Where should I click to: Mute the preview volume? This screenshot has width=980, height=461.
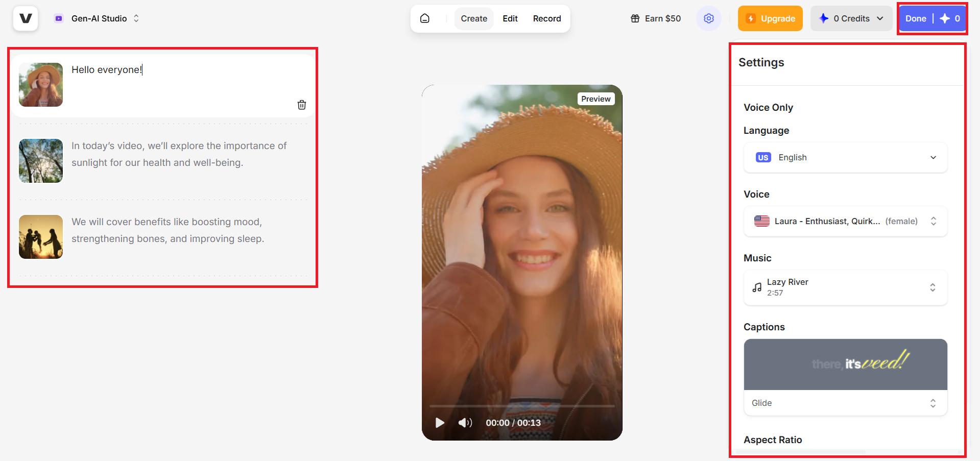pos(465,423)
